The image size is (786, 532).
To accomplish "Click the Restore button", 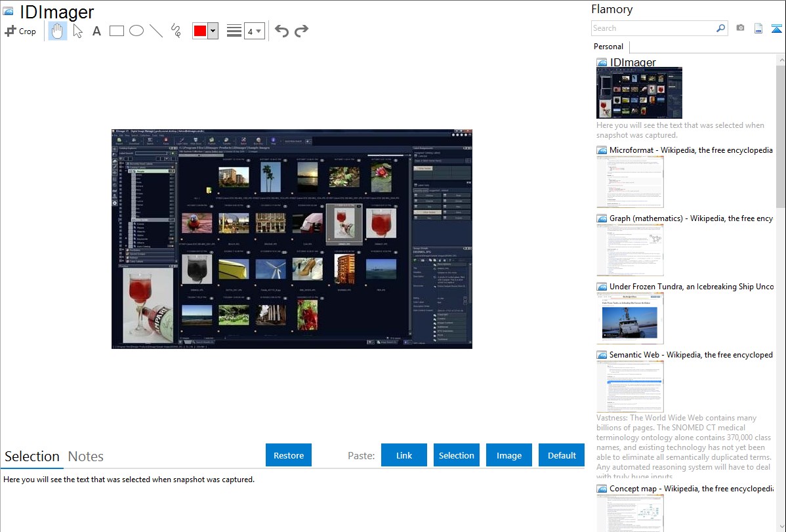I will (289, 455).
